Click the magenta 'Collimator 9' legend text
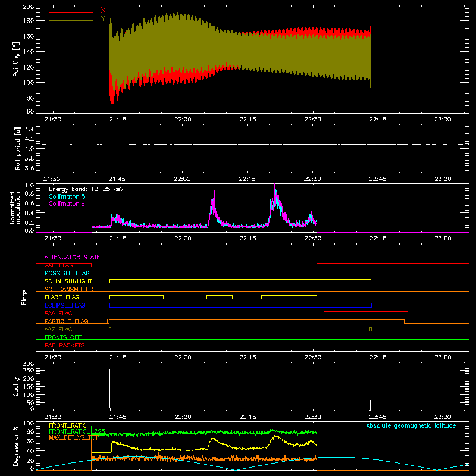The image size is (476, 476). coord(67,203)
